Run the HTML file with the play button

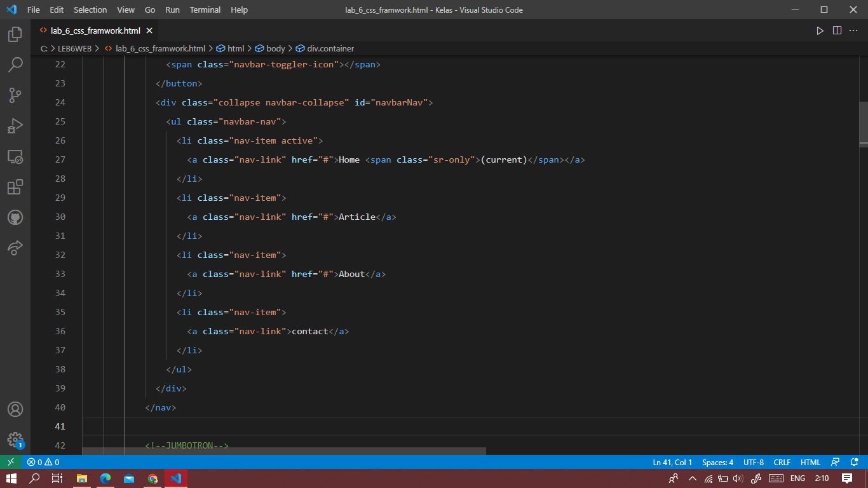tap(820, 30)
